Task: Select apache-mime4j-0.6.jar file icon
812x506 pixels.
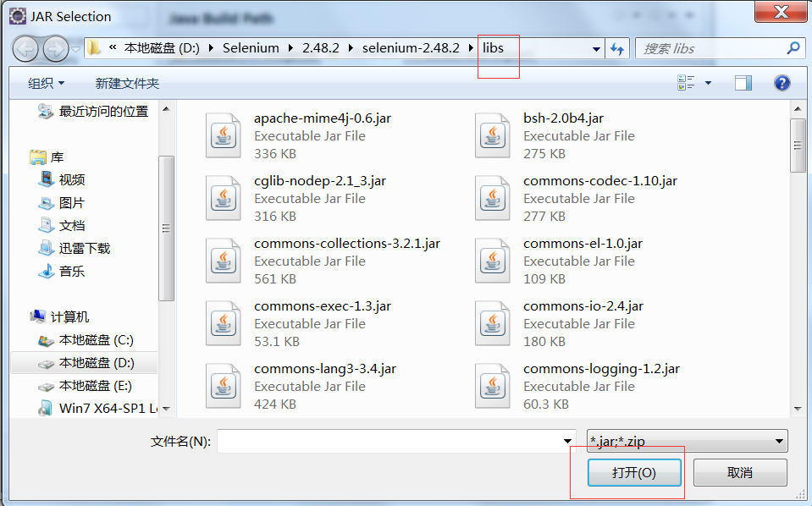Action: point(224,135)
